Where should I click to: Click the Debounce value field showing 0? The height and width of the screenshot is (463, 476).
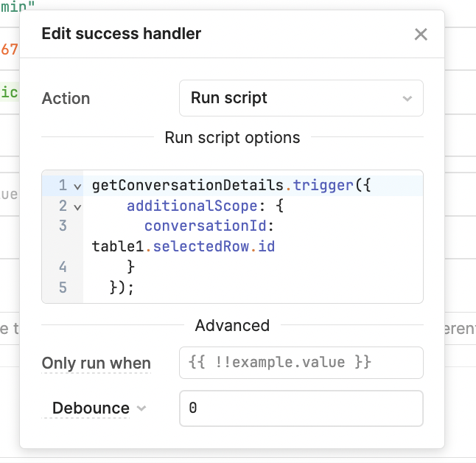301,408
